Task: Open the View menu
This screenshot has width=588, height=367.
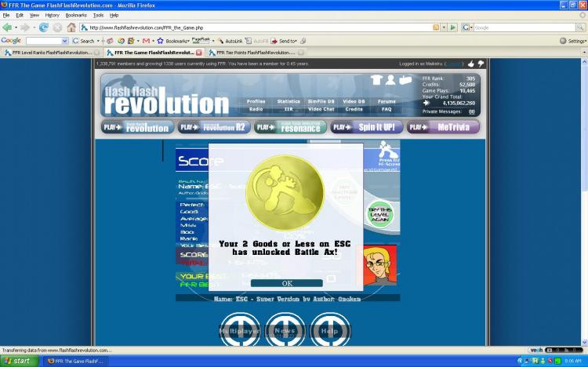Action: coord(34,16)
